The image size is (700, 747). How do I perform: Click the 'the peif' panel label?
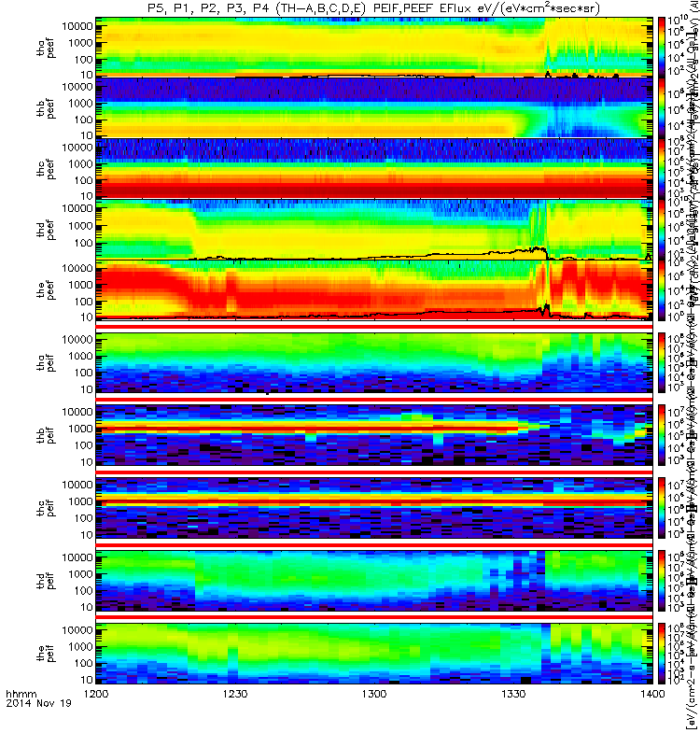point(46,654)
